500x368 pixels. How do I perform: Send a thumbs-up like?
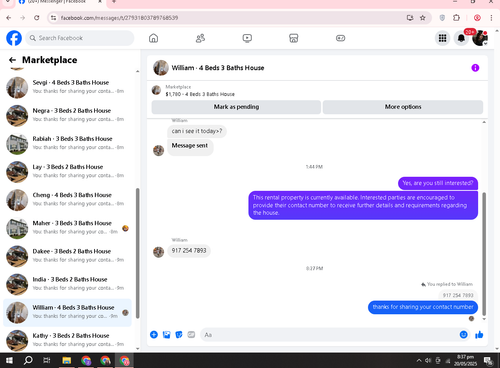479,335
